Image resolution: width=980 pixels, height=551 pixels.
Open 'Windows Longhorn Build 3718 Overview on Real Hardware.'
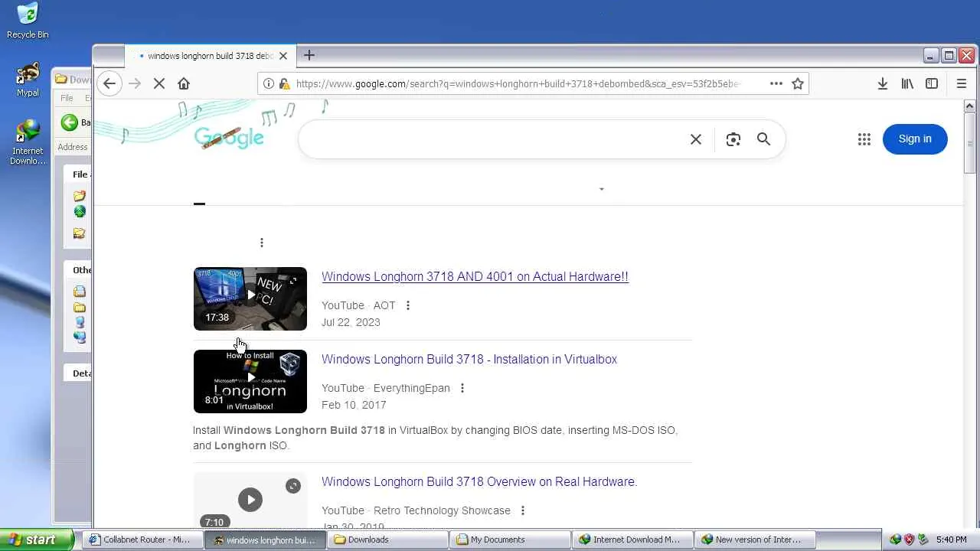[479, 482]
